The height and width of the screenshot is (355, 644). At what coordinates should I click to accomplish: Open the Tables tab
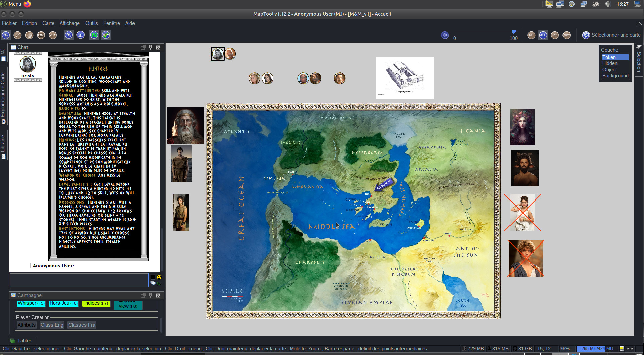point(23,341)
